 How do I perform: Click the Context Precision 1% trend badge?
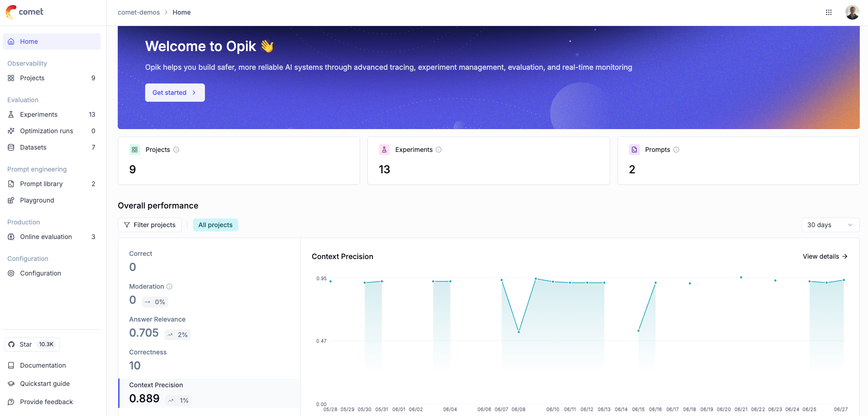point(178,400)
